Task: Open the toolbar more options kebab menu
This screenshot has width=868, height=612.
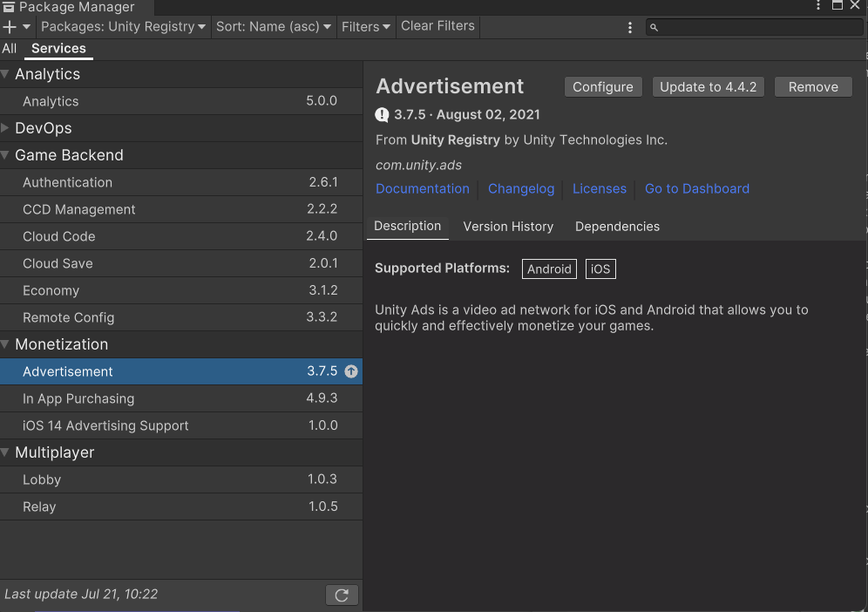Action: click(629, 27)
